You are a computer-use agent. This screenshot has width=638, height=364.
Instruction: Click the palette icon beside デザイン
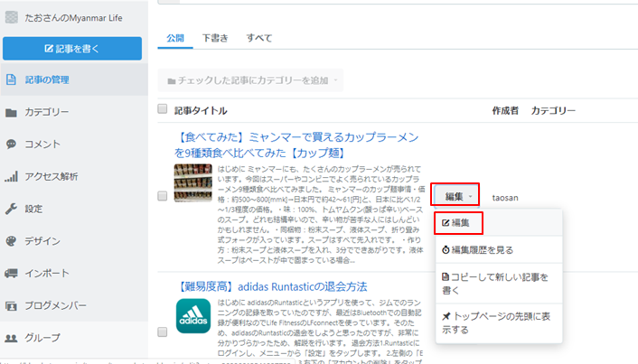(12, 241)
